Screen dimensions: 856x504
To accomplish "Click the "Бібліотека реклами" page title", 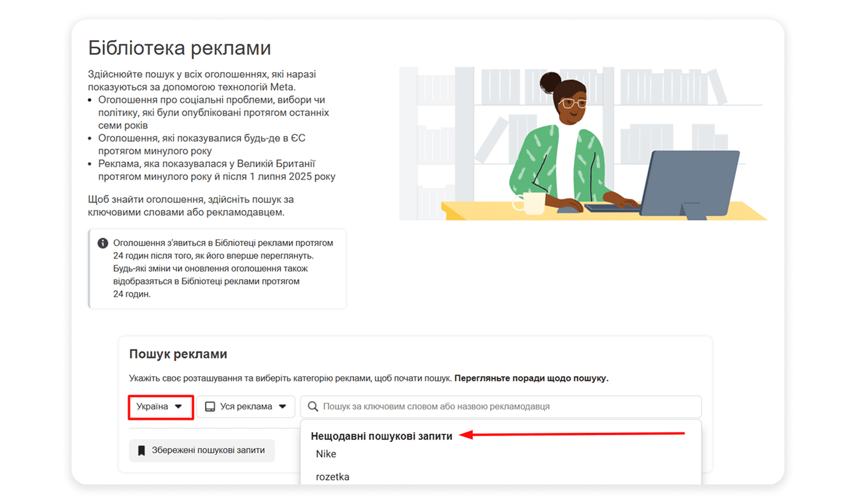I will (179, 48).
